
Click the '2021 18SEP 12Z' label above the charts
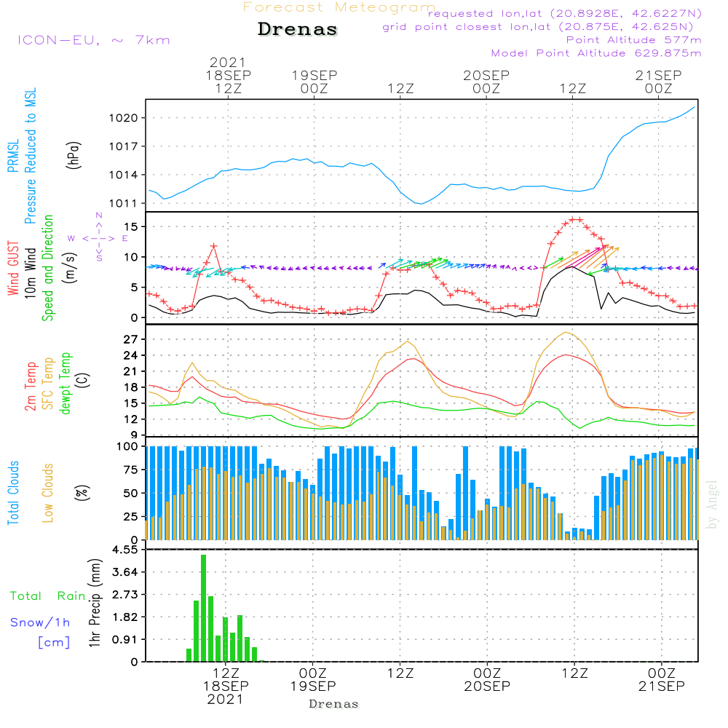point(228,76)
